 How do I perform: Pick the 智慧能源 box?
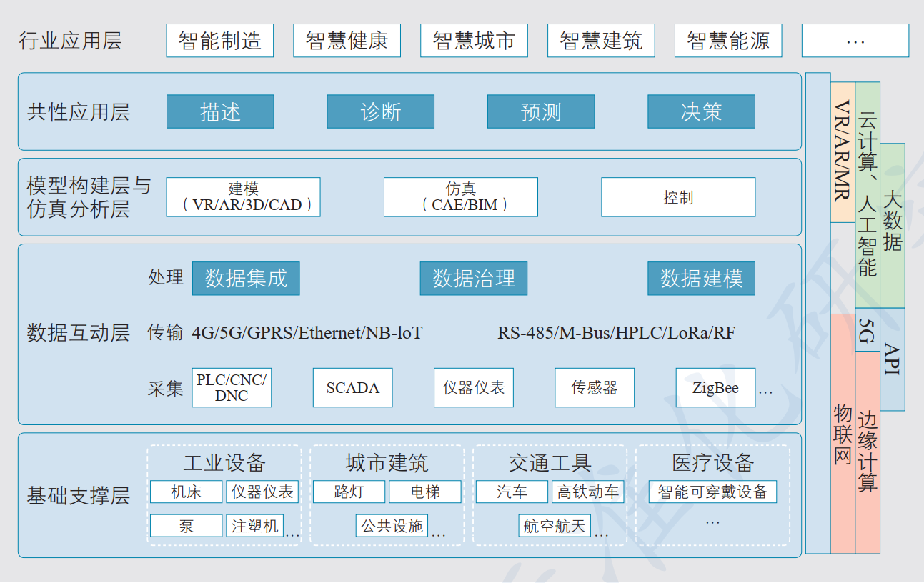pos(728,41)
